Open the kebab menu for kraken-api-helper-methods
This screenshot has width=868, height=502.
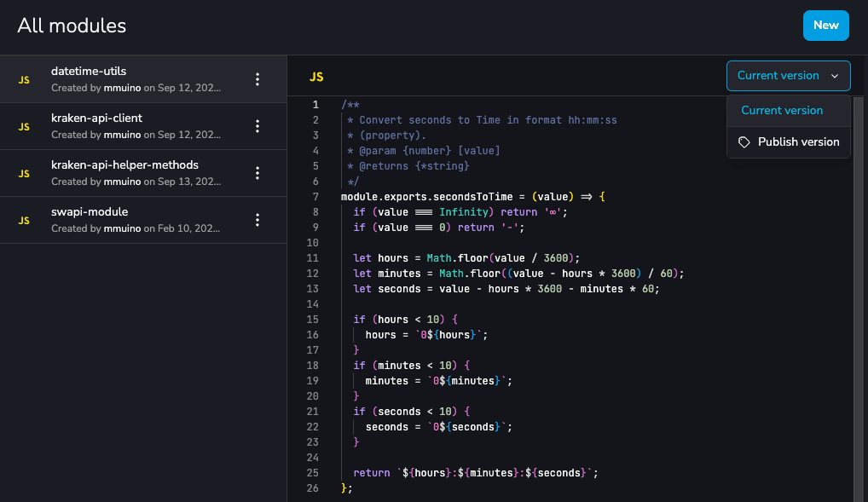[258, 173]
